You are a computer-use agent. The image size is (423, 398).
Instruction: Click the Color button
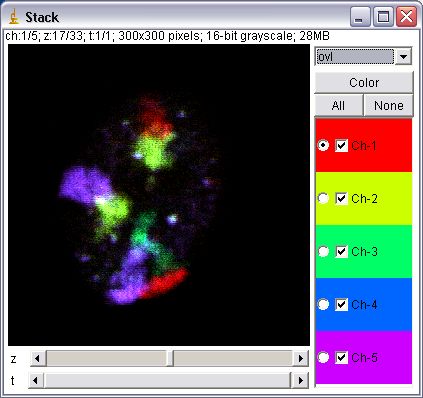click(x=364, y=82)
